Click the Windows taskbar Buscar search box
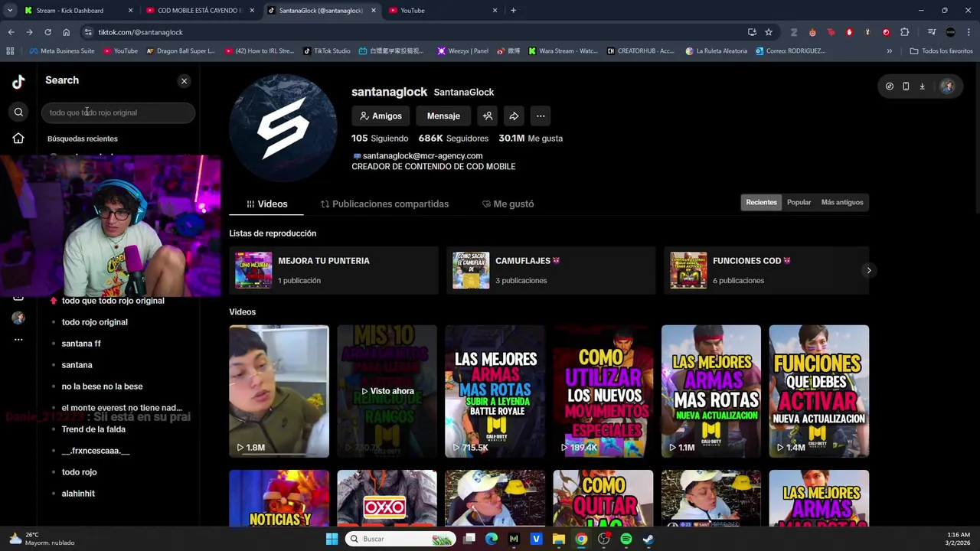Image resolution: width=980 pixels, height=551 pixels. [x=400, y=539]
